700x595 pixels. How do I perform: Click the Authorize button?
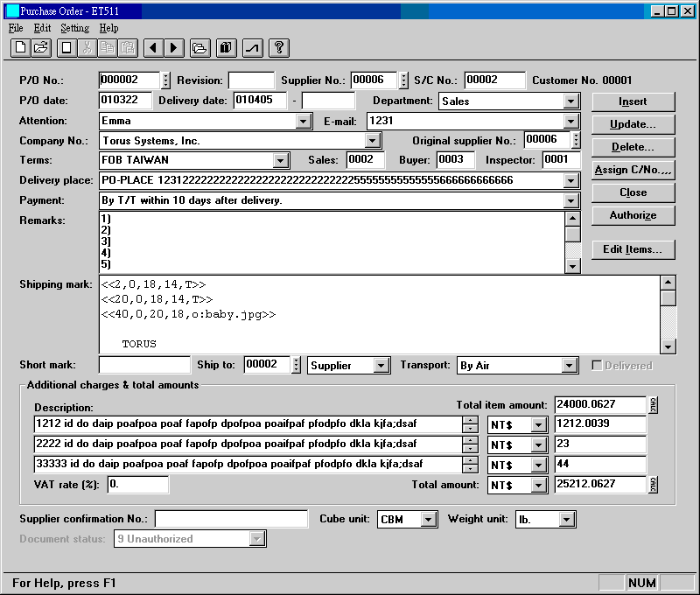pyautogui.click(x=633, y=215)
